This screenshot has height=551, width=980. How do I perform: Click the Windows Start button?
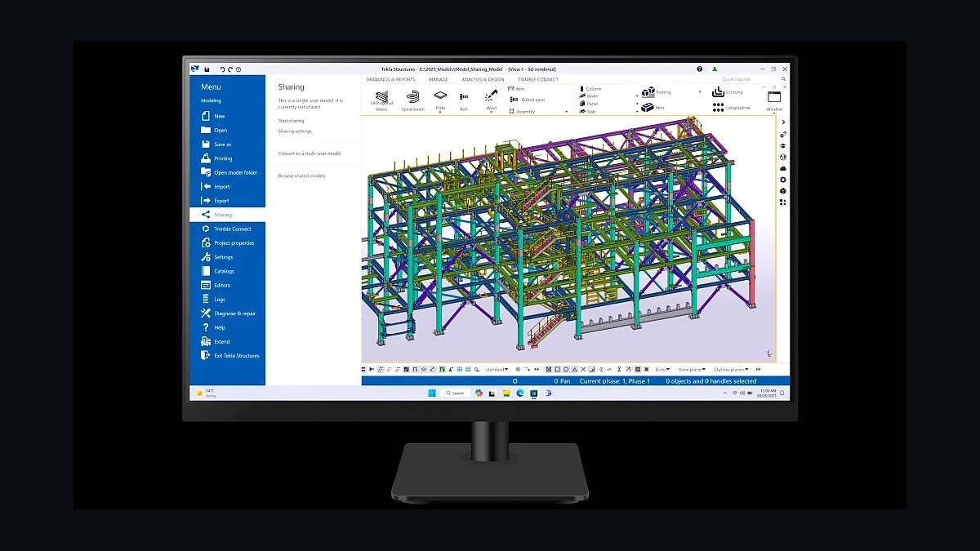pyautogui.click(x=430, y=393)
